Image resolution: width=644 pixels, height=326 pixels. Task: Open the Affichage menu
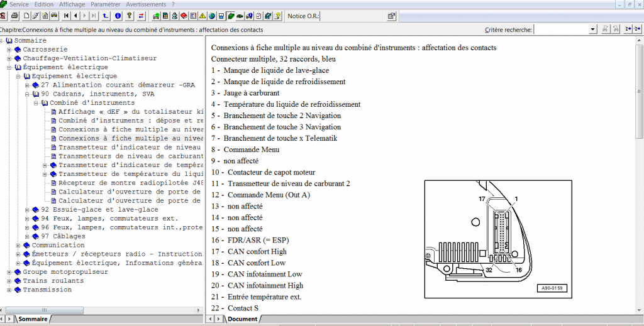(72, 4)
